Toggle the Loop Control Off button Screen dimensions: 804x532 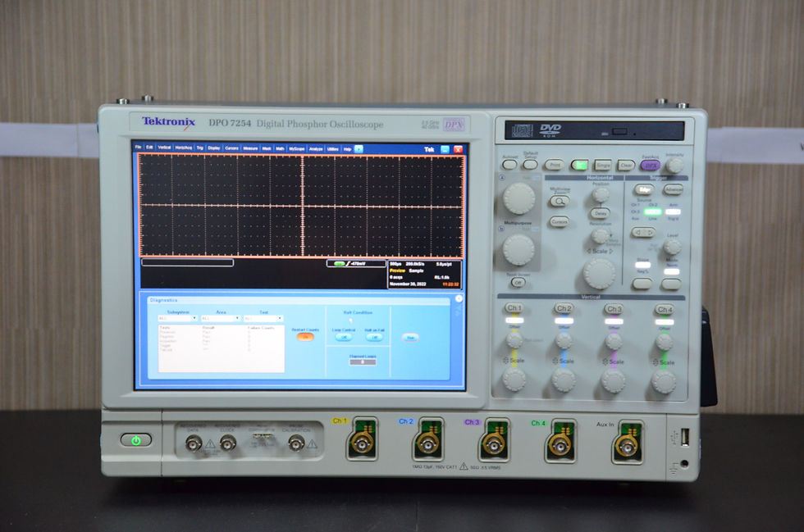[x=344, y=337]
